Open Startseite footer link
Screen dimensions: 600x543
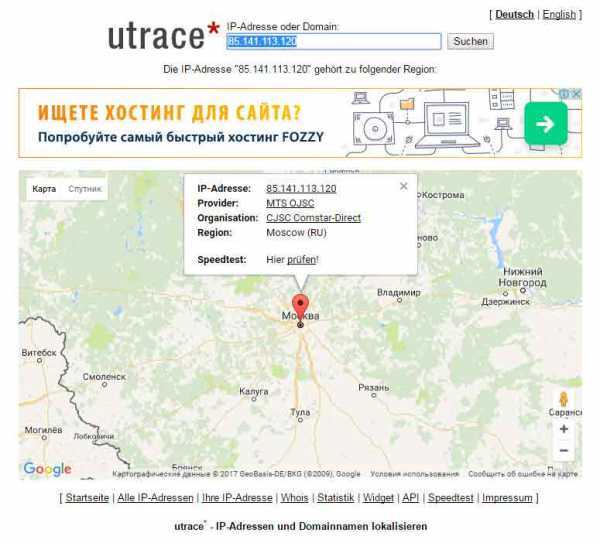click(87, 497)
